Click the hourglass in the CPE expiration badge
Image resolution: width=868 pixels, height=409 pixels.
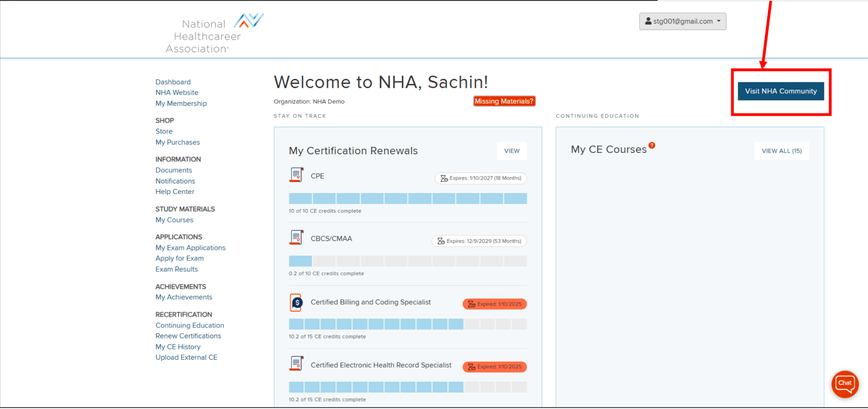pos(444,178)
